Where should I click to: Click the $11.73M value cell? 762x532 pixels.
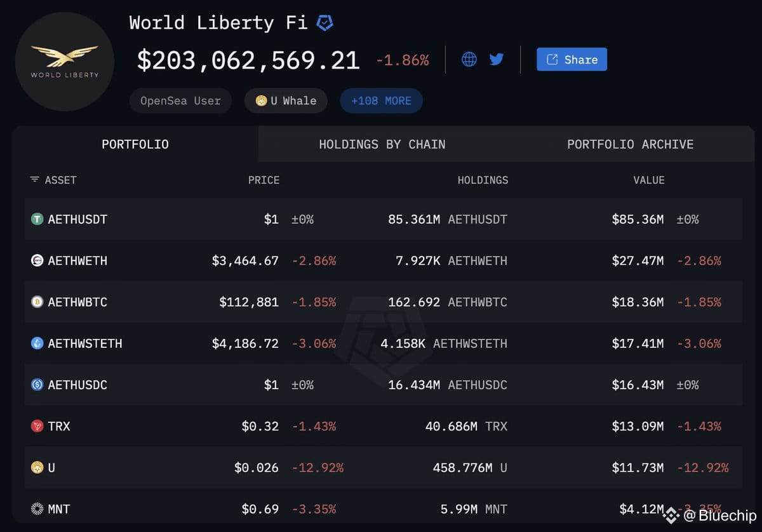click(638, 467)
